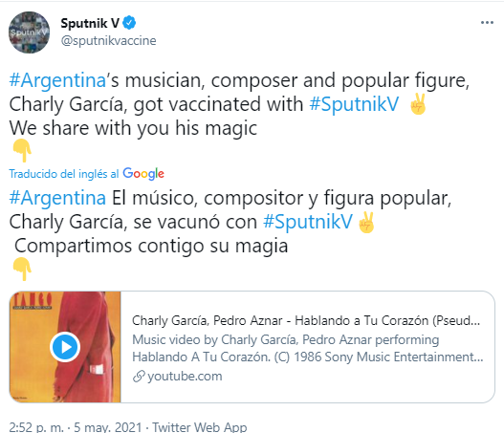Click the @sputnikvaccine handle
Image resolution: width=504 pixels, height=433 pixels.
109,41
